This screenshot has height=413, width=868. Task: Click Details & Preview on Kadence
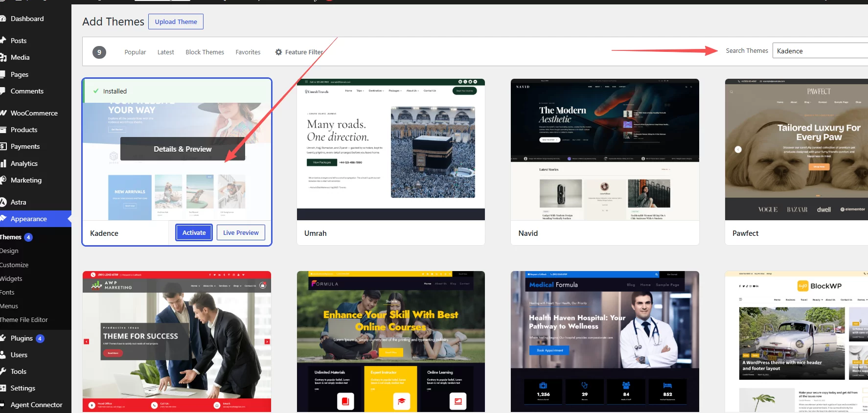click(183, 149)
